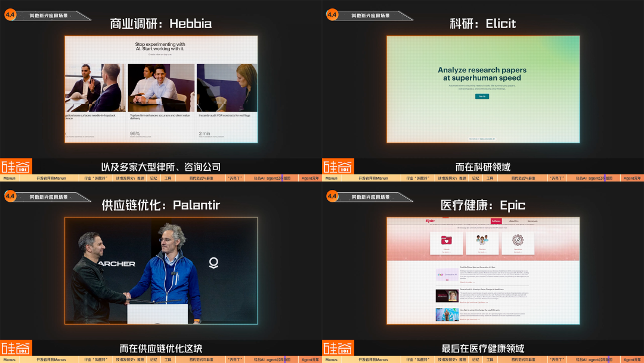Open the Patients heart-folder icon on the Epic page
The image size is (644, 363).
(447, 240)
